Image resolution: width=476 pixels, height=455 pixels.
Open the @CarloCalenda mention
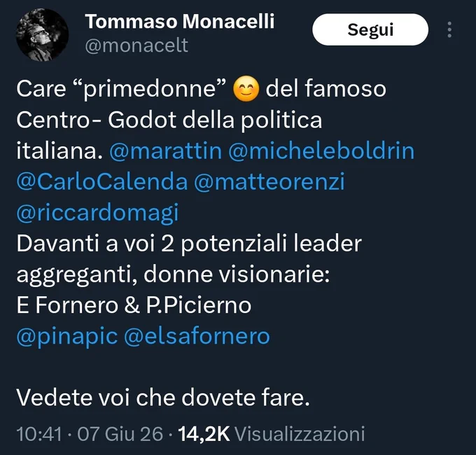tap(102, 182)
